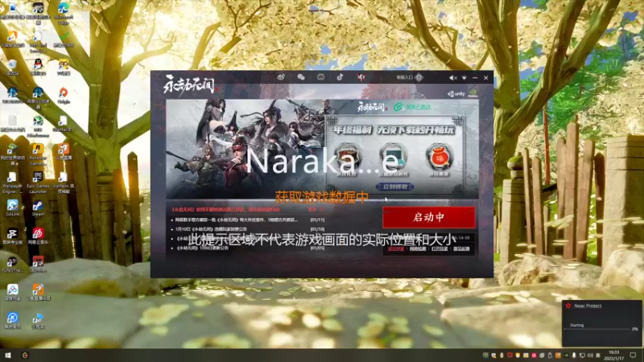Expand the launcher options triangle menu
The width and height of the screenshot is (644, 362).
click(464, 77)
